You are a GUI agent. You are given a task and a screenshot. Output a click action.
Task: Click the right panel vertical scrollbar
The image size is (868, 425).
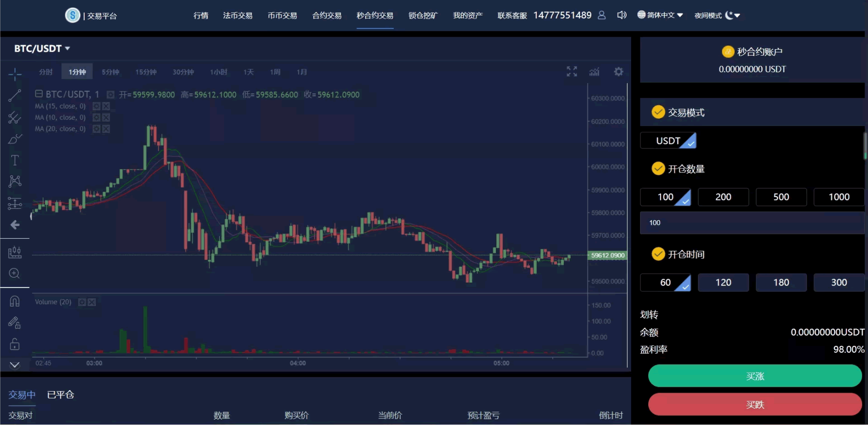pos(865,145)
